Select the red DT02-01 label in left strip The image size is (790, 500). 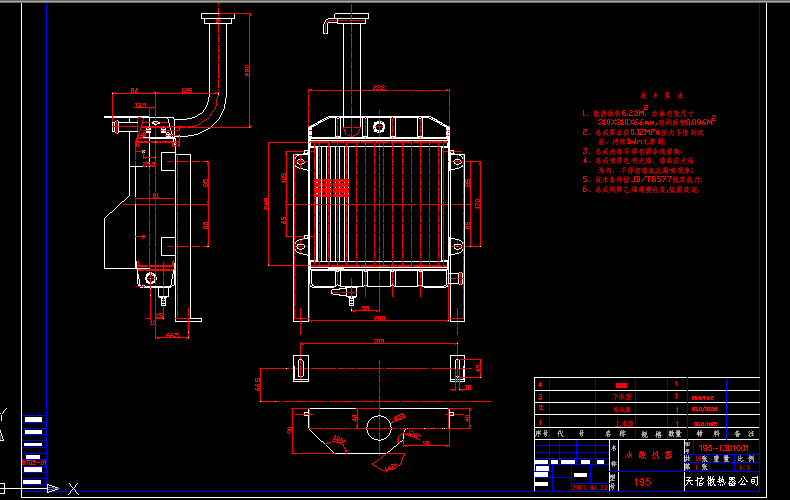tap(33, 463)
